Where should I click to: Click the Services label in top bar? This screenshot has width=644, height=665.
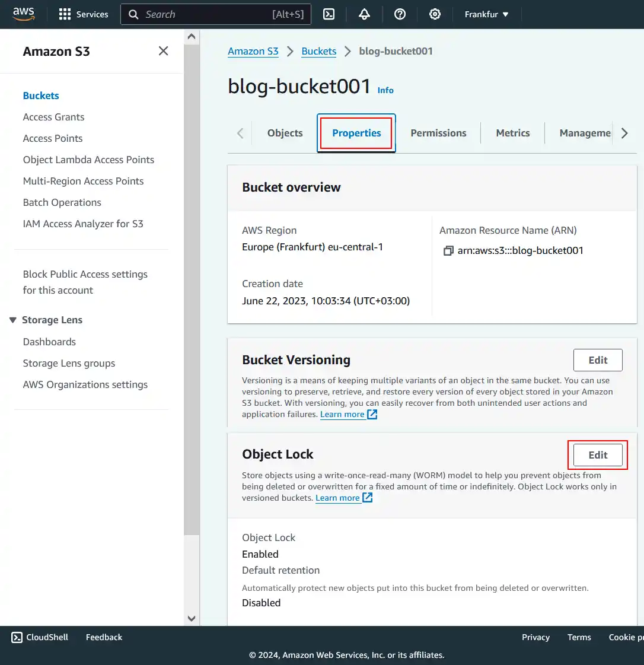click(x=92, y=14)
